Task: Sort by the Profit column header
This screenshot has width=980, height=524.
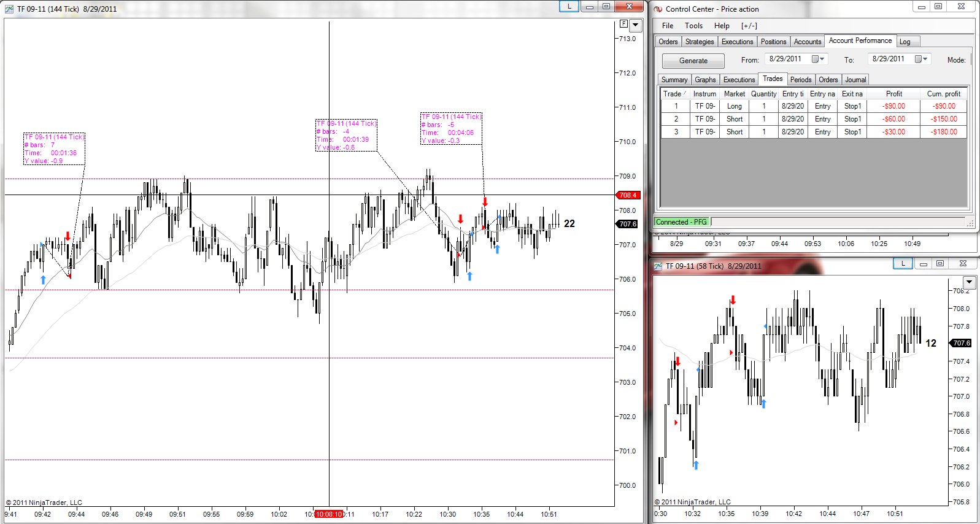Action: [x=893, y=94]
